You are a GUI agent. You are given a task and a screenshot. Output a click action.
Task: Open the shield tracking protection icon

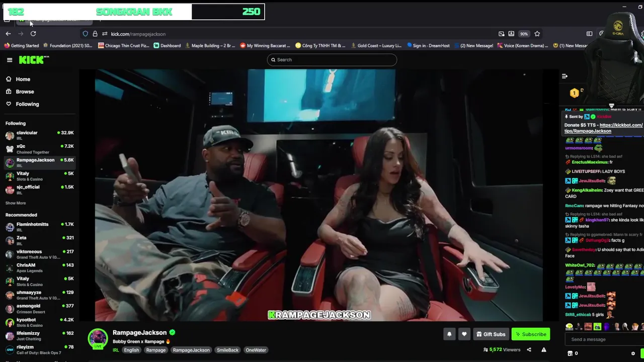pos(85,34)
